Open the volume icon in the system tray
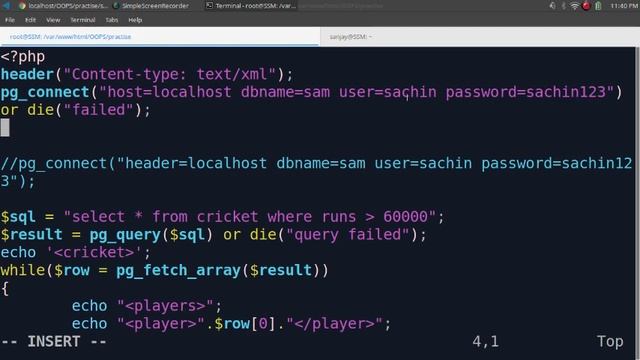640x360 pixels. pos(552,6)
